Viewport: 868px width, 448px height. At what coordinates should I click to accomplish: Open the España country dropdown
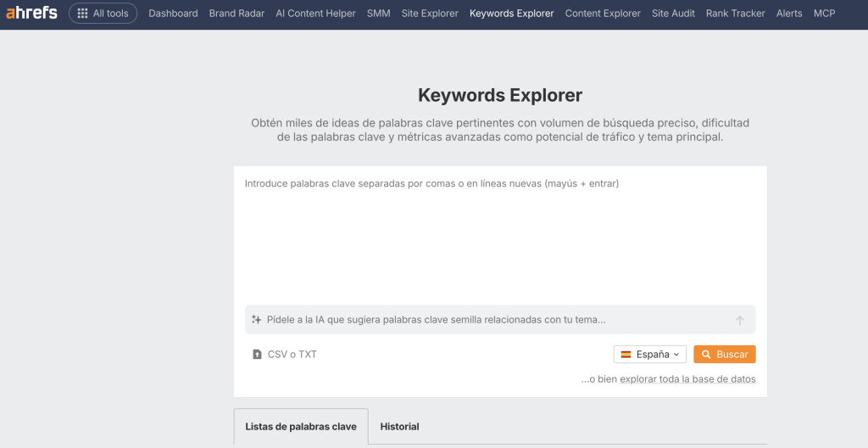point(650,355)
